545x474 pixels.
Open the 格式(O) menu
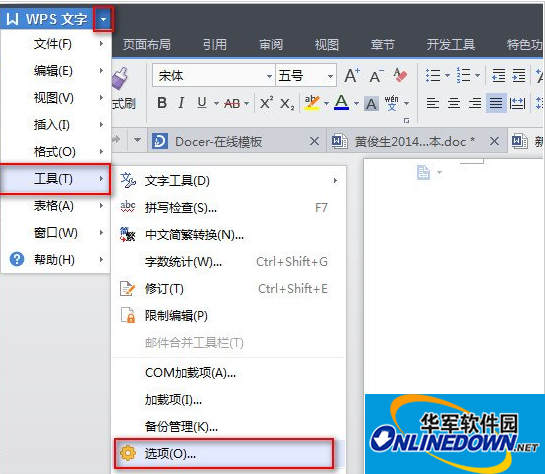56,152
